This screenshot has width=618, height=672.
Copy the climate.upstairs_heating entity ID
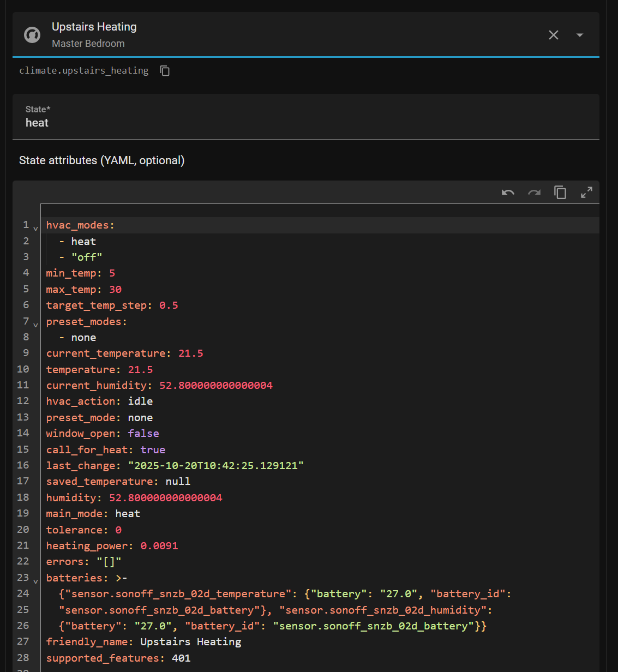point(165,71)
